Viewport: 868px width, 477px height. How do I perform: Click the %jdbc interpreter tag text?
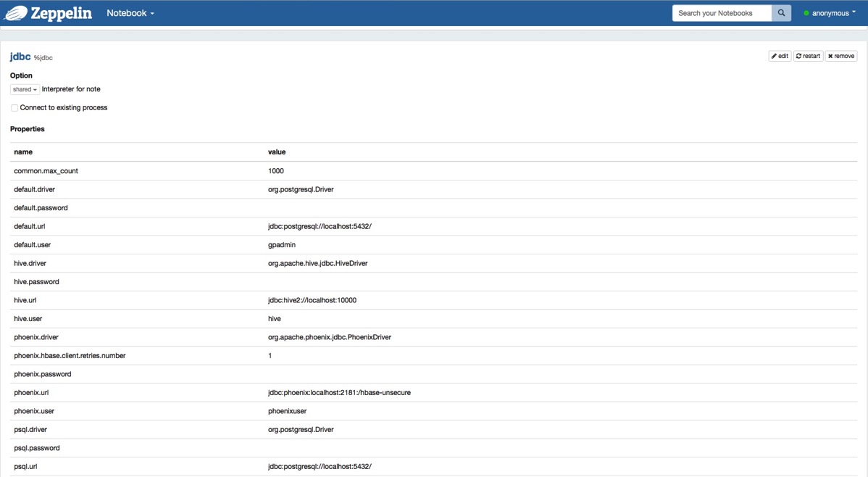click(x=43, y=57)
